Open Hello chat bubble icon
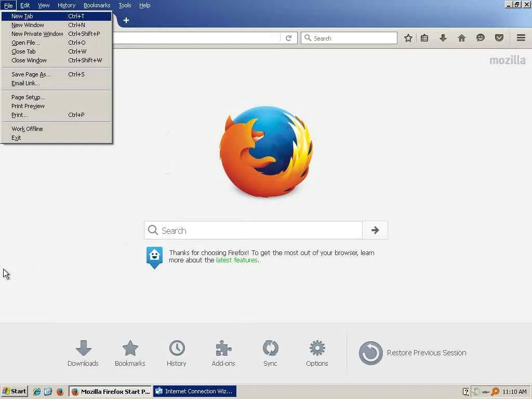The width and height of the screenshot is (532, 399). [x=481, y=38]
